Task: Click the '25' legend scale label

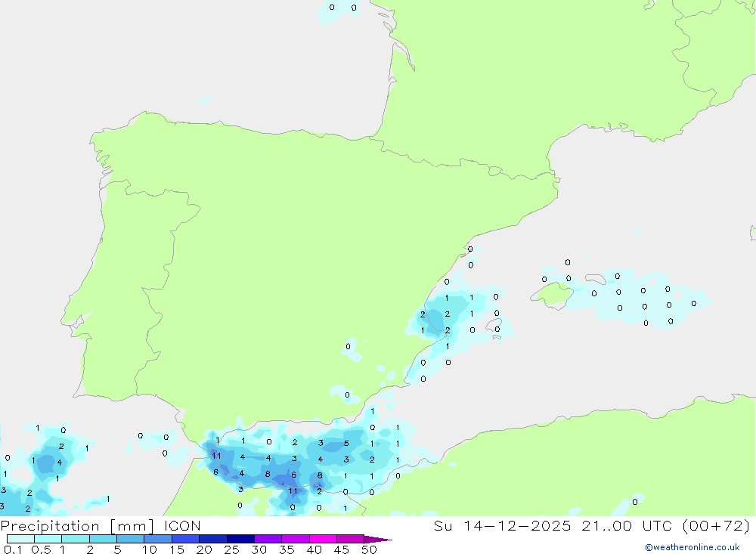Action: click(231, 549)
